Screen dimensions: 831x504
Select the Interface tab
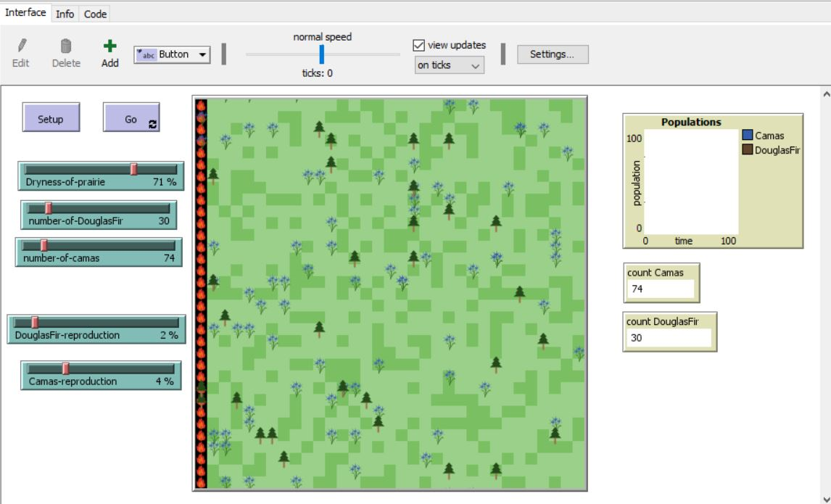tap(25, 13)
